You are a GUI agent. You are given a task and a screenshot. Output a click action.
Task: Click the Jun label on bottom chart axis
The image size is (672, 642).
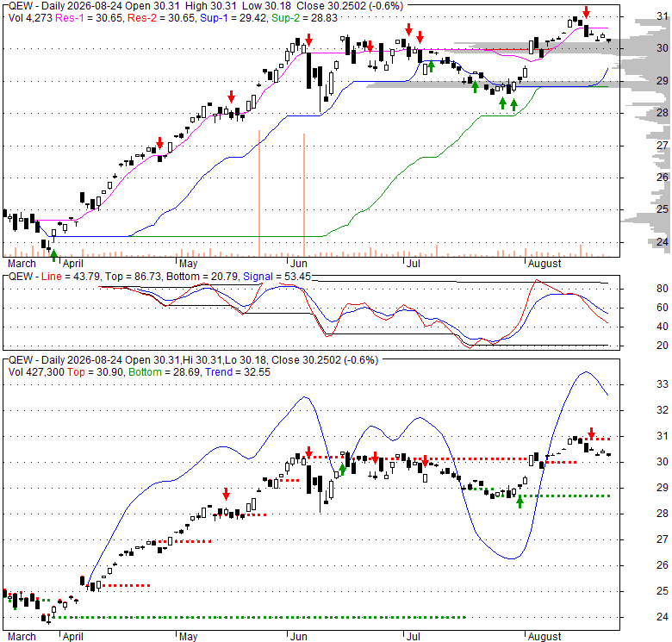pos(298,637)
